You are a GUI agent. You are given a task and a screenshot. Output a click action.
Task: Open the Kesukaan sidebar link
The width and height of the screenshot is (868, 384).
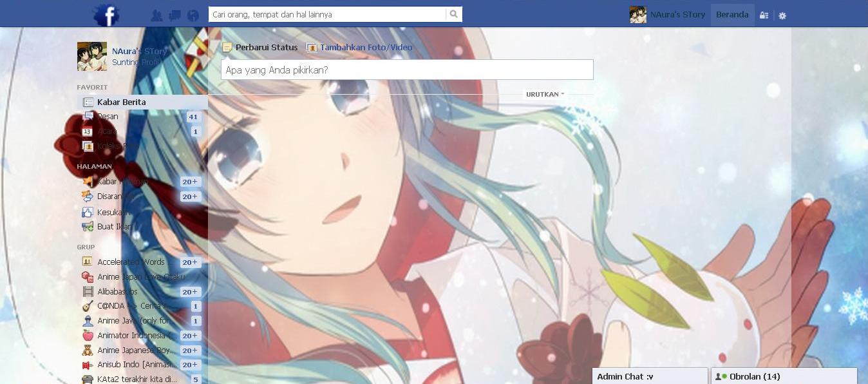114,212
